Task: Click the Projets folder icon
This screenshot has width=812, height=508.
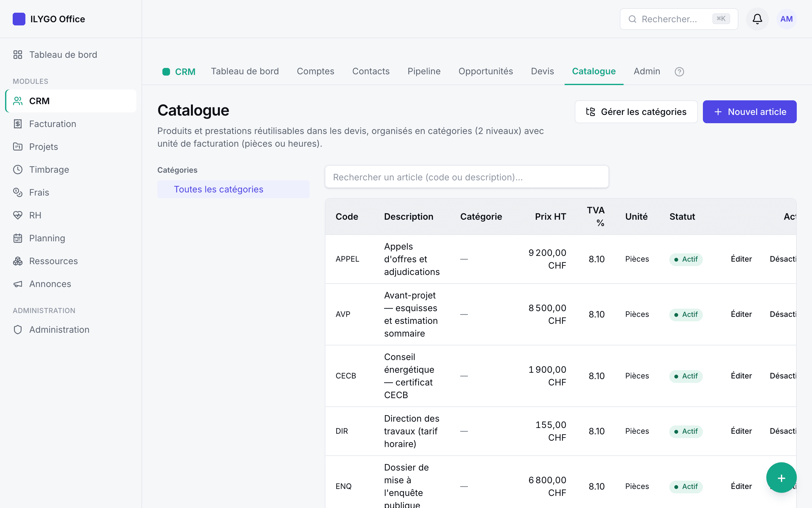Action: tap(18, 147)
